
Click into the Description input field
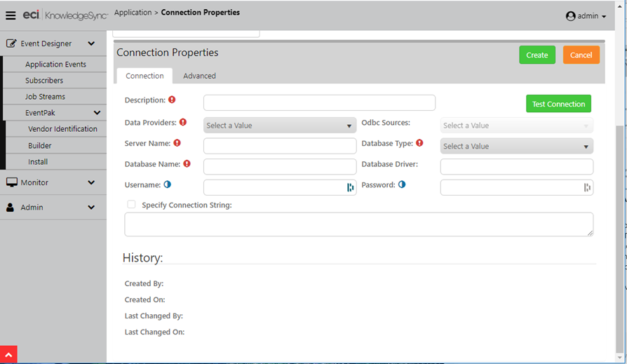[319, 103]
